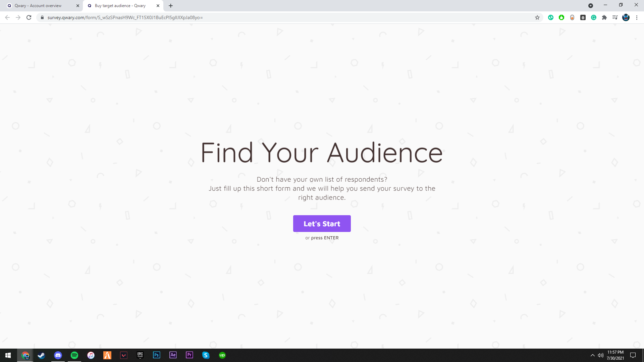644x362 pixels.
Task: Open Steam from the taskbar
Action: click(42, 355)
